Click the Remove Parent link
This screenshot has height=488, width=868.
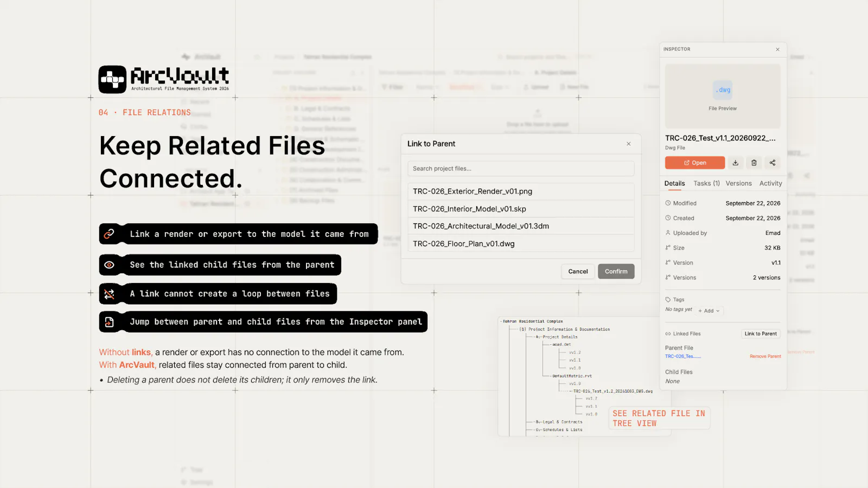(765, 356)
